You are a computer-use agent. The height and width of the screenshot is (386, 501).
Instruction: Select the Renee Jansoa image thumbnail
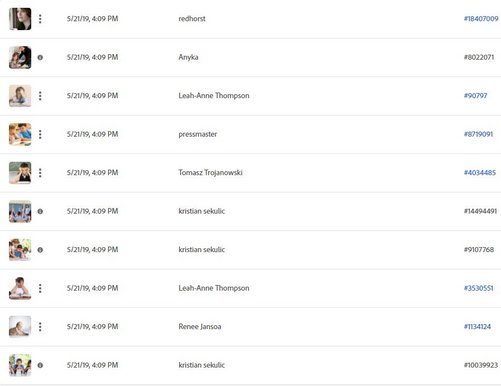pyautogui.click(x=20, y=327)
